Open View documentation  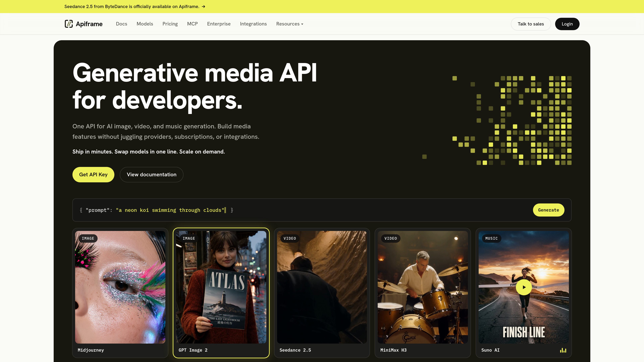(x=151, y=175)
